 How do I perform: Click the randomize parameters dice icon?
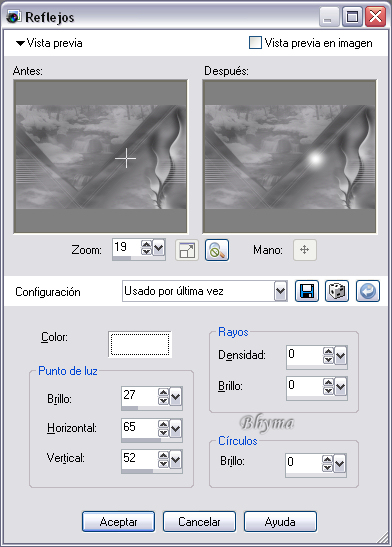point(337,291)
